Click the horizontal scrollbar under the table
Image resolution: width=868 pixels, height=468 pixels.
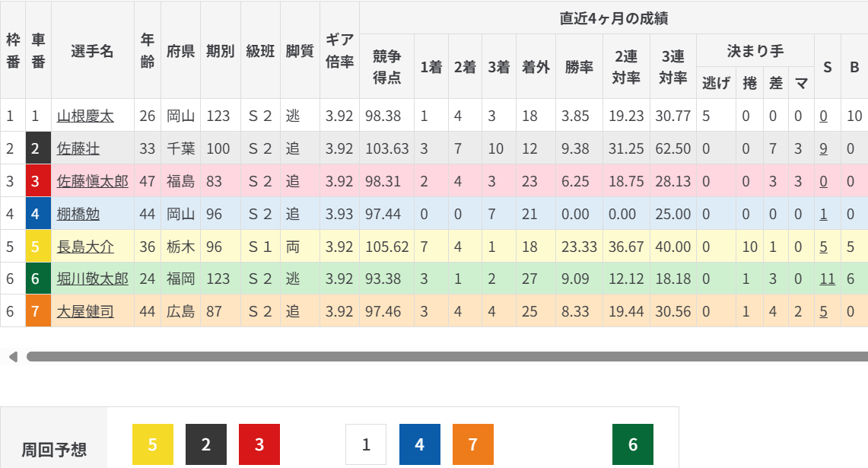[447, 356]
